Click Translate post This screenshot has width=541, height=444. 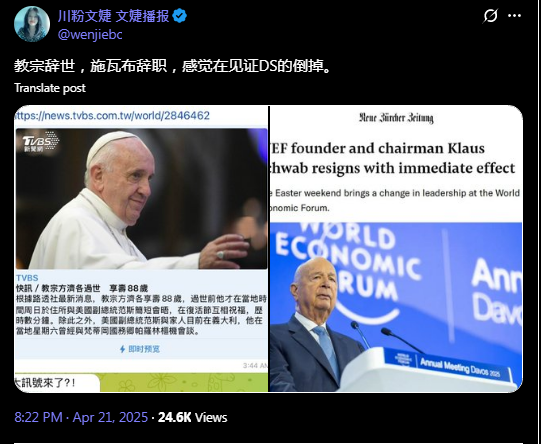[x=50, y=88]
